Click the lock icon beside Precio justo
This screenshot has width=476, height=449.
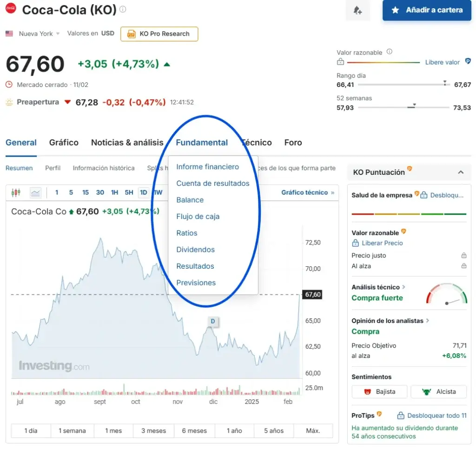point(463,256)
